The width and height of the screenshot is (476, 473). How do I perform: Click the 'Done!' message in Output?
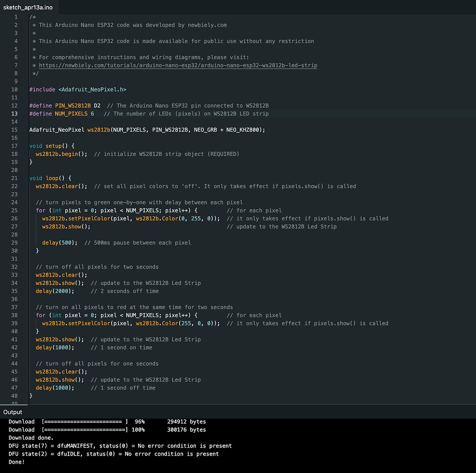pyautogui.click(x=17, y=462)
